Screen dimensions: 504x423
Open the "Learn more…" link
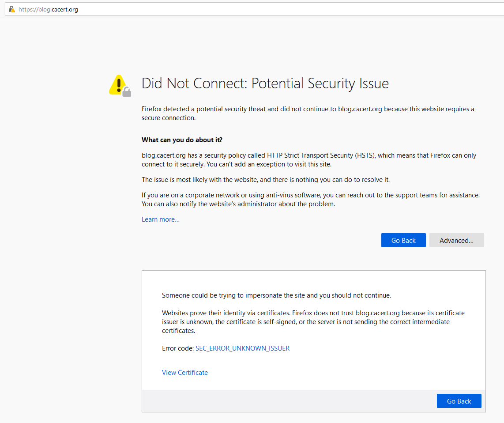(x=160, y=219)
